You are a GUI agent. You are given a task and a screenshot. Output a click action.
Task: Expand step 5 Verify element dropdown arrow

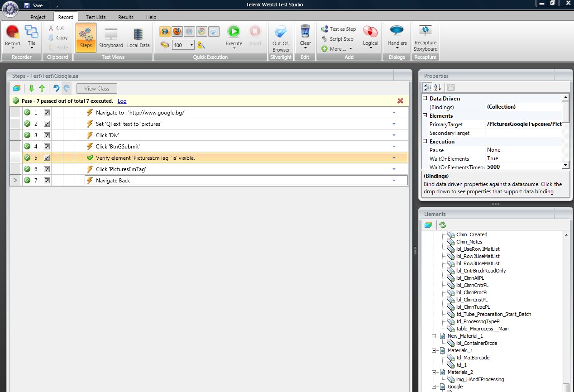point(394,158)
